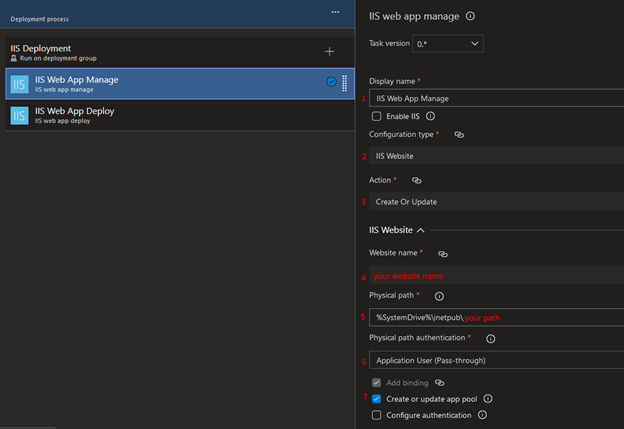Select the IIS Web App Manage task
Screen dimensions: 624x429
pos(180,84)
